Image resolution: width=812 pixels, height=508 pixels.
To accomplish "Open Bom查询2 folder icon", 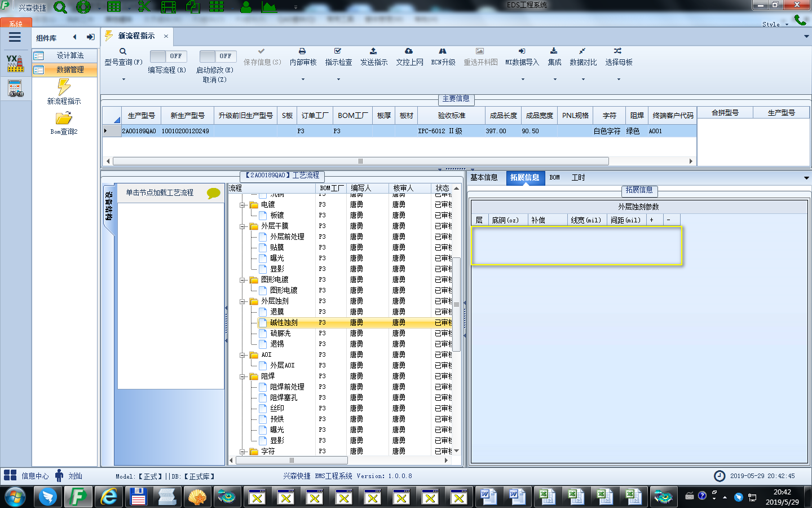I will (64, 118).
